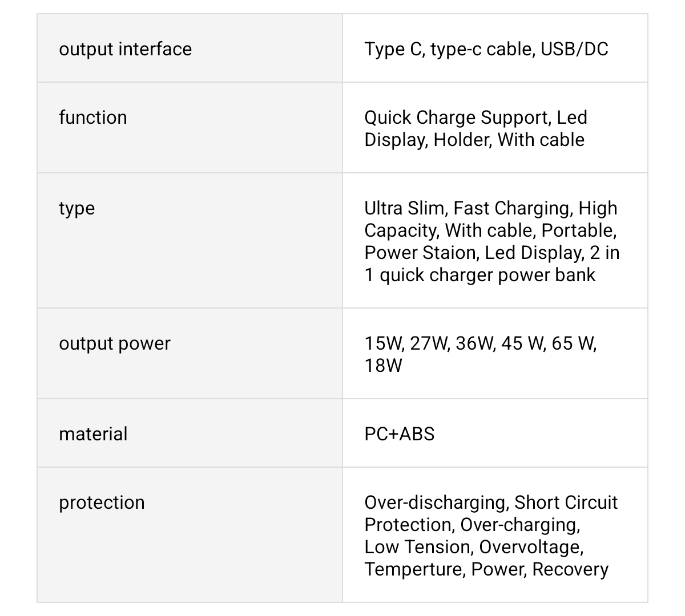Click the 'output power' row label
The image size is (685, 616).
pos(115,343)
